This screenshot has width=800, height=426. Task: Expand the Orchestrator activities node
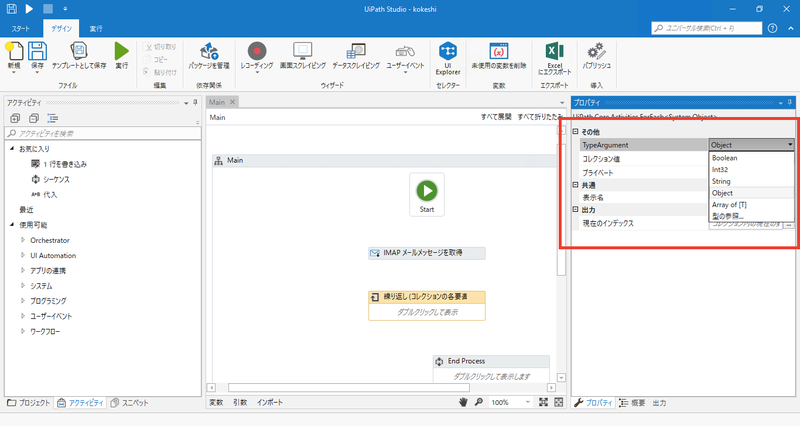click(22, 240)
